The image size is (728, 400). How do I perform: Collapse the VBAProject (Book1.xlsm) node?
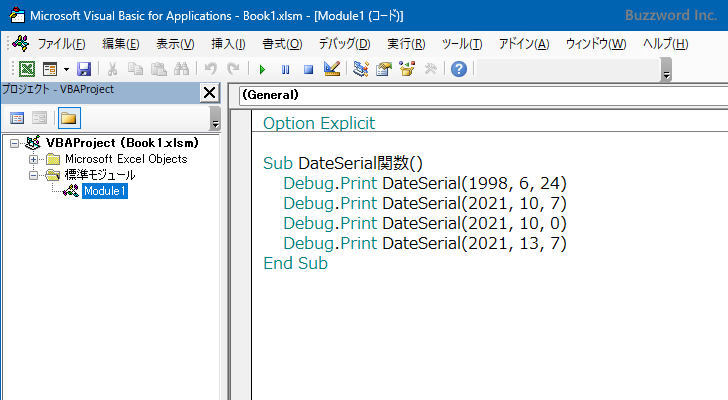point(14,143)
